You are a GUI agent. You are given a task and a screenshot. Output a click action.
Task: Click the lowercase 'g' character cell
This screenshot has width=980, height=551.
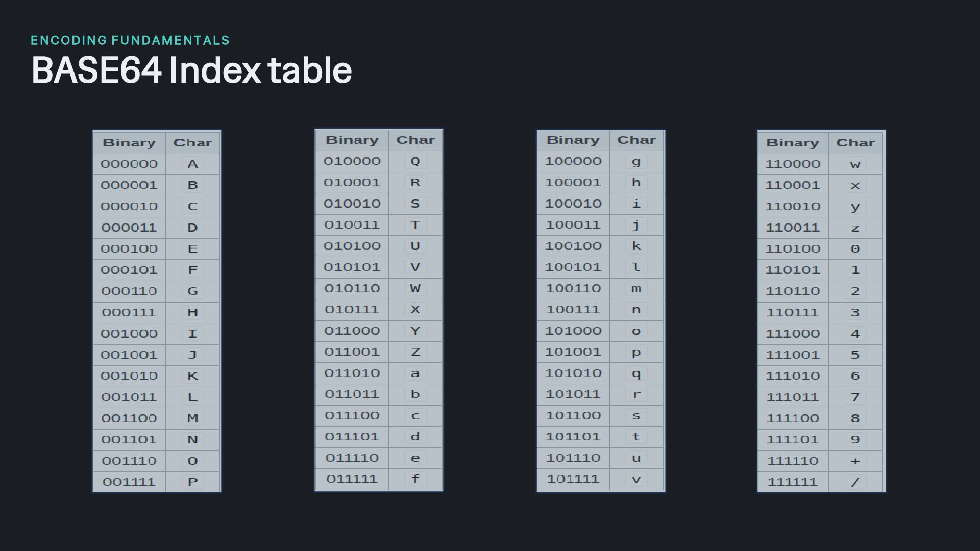coord(636,161)
